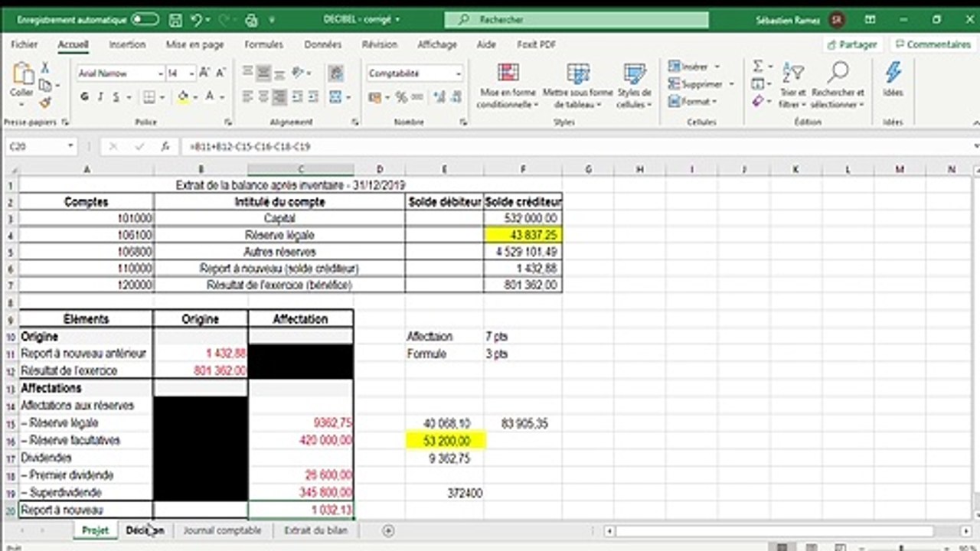Screen dimensions: 980x551
Task: Open the Format cells dropdown
Action: point(694,102)
